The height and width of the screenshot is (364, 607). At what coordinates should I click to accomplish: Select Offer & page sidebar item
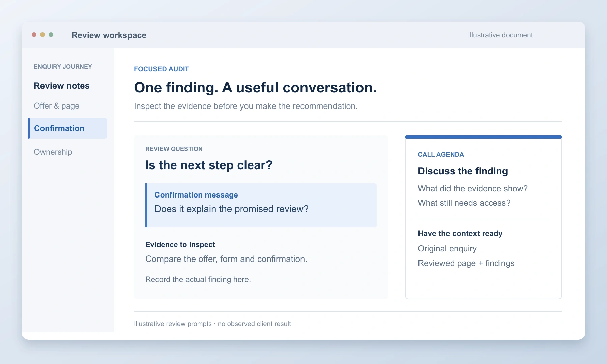click(x=57, y=106)
